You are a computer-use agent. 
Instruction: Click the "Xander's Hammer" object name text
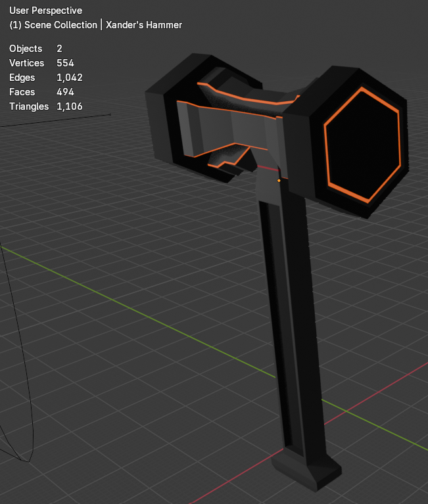coord(143,25)
